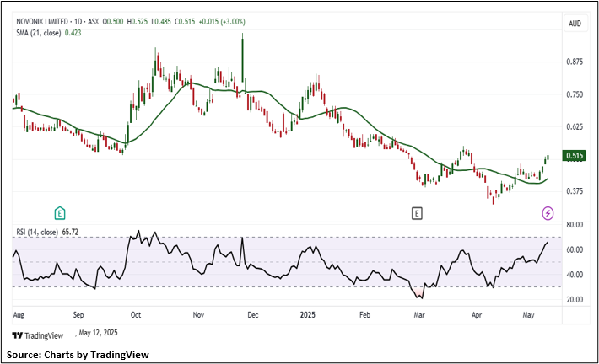This screenshot has width=599, height=364.
Task: Click the 60.00 RSI axis label
Action: [x=575, y=249]
